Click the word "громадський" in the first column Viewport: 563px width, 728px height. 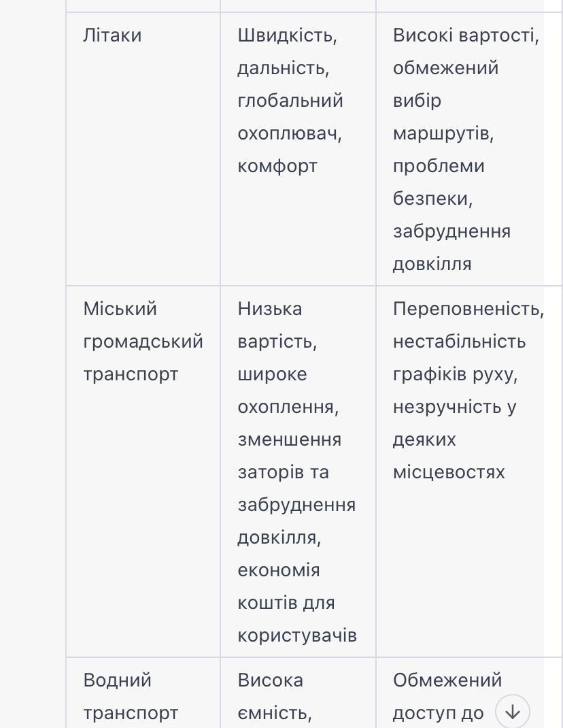(x=143, y=342)
